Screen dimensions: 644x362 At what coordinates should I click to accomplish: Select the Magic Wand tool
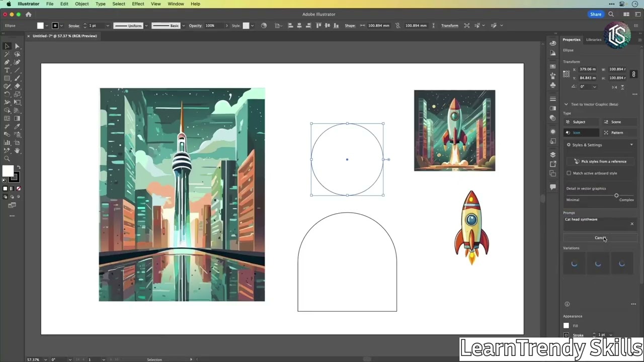[7, 54]
